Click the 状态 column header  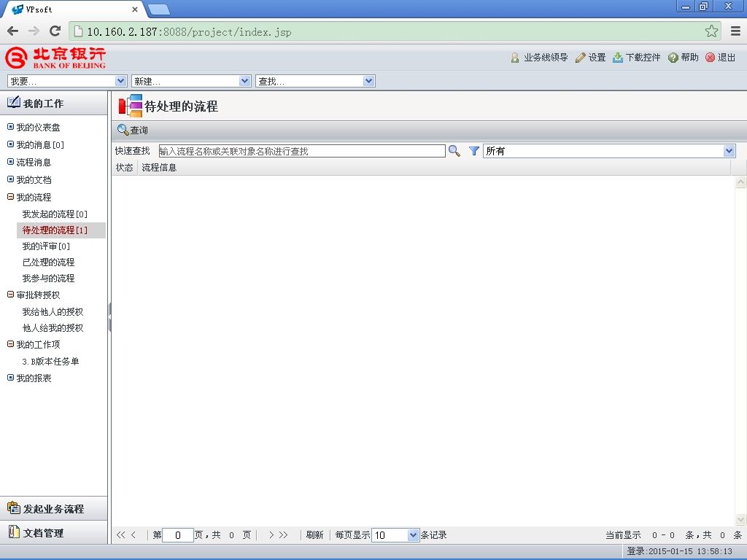(x=124, y=168)
